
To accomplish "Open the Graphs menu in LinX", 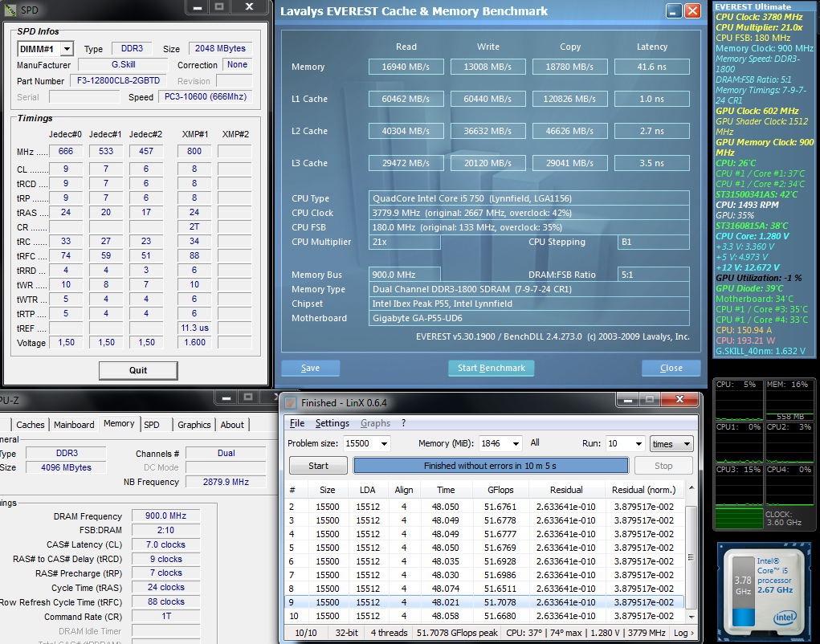I will (x=375, y=423).
